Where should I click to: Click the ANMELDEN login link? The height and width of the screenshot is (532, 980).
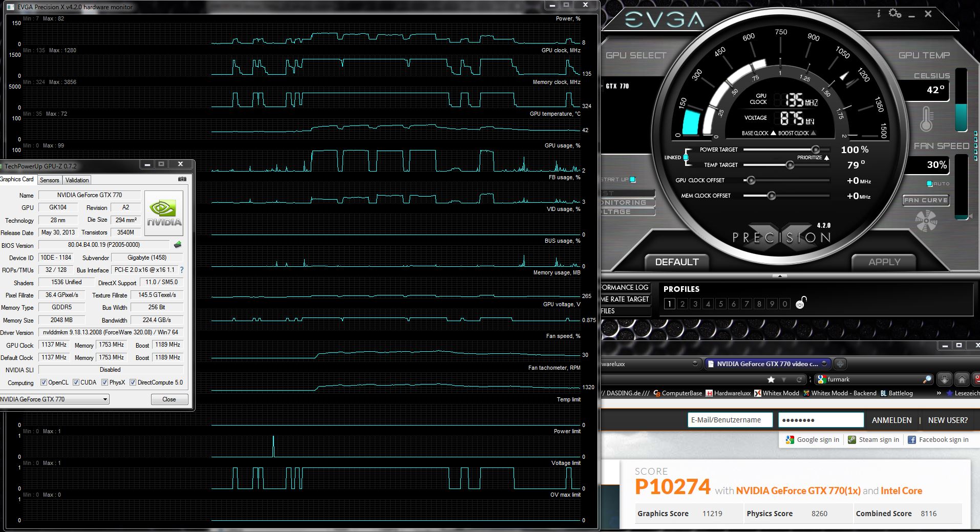tap(892, 420)
